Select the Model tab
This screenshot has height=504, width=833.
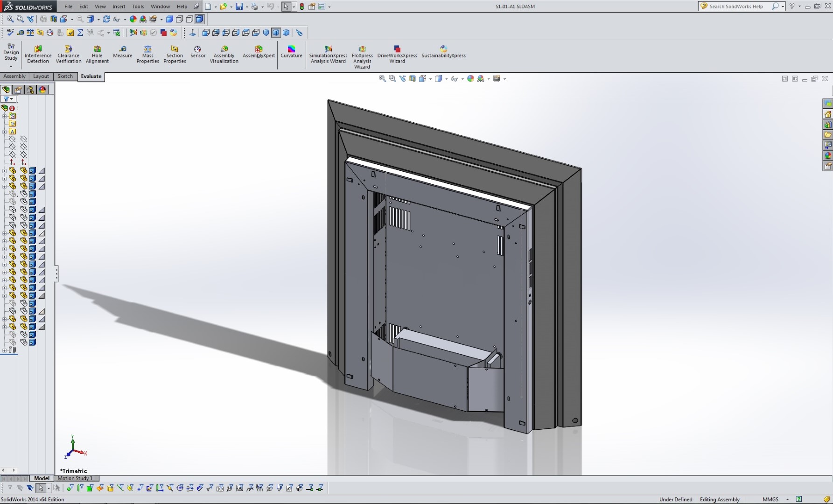pyautogui.click(x=42, y=478)
